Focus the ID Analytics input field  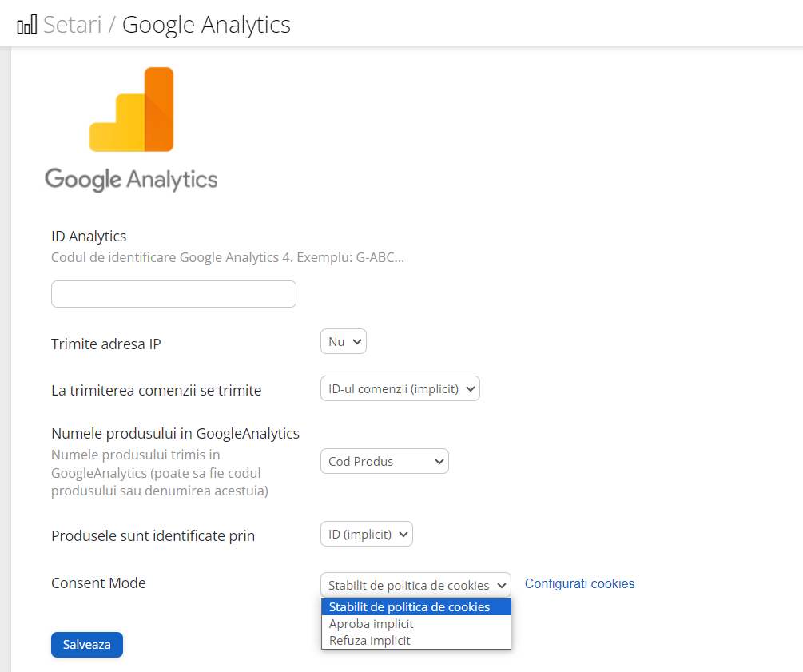173,294
